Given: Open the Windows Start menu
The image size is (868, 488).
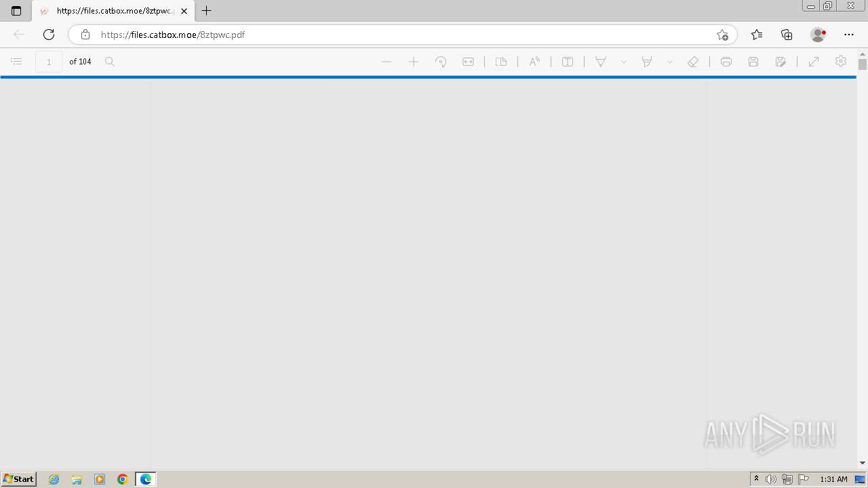Looking at the screenshot, I should 18,479.
